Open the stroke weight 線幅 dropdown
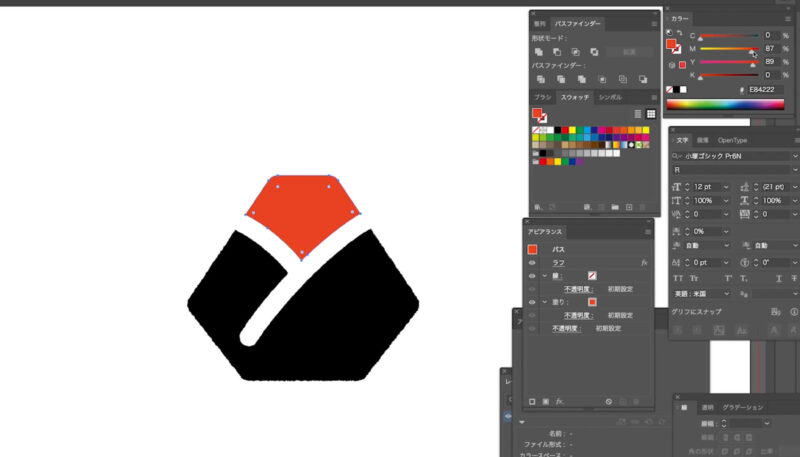This screenshot has height=457, width=800. tap(766, 423)
